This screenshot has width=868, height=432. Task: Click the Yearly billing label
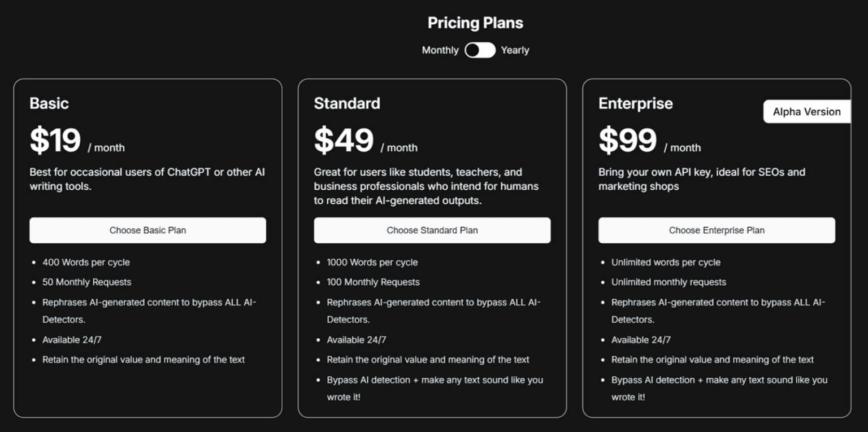(x=515, y=50)
